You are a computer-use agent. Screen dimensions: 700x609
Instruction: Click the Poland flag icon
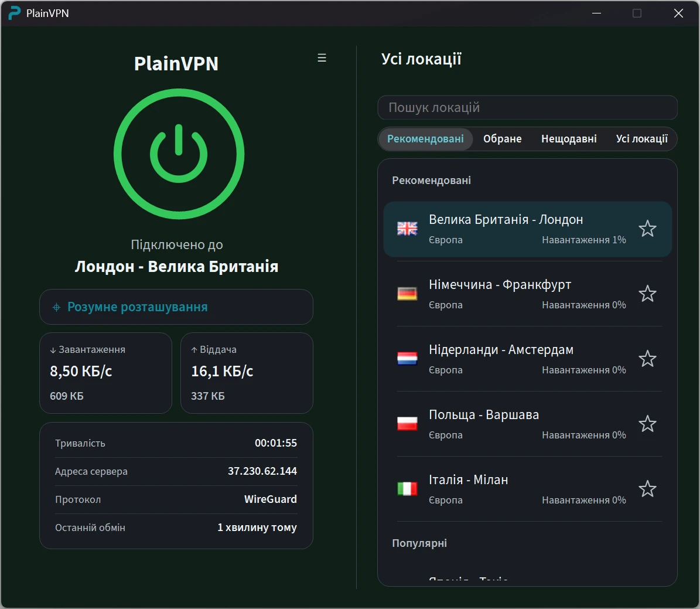(407, 424)
